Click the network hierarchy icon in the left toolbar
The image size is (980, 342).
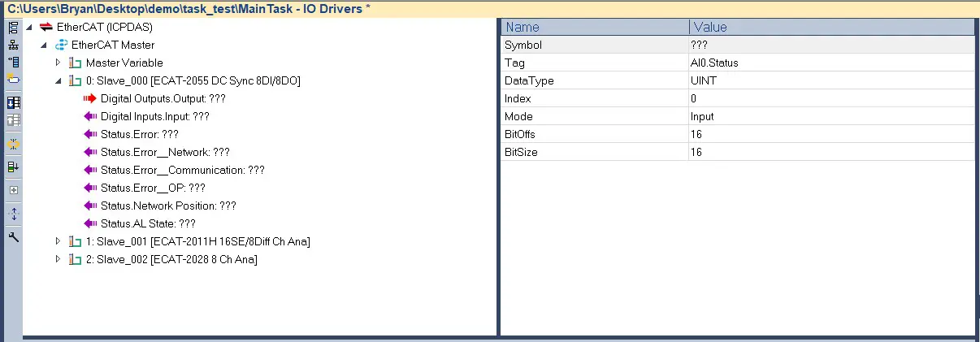tap(13, 45)
